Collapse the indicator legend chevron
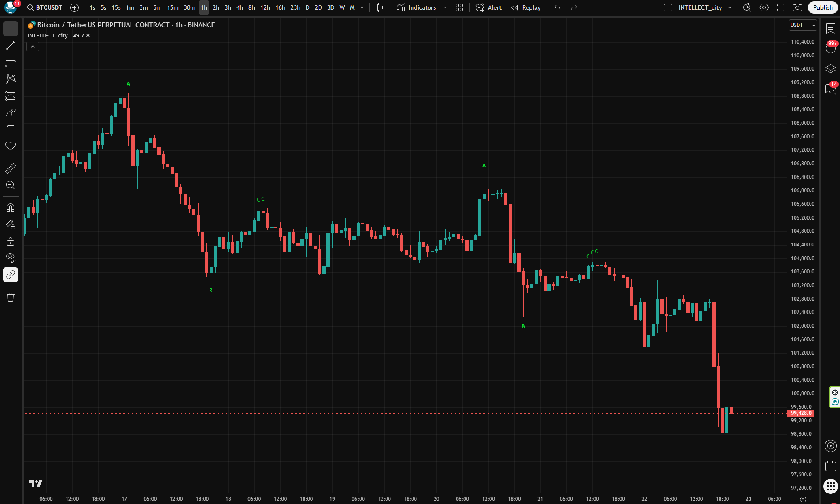Image resolution: width=840 pixels, height=504 pixels. [33, 47]
